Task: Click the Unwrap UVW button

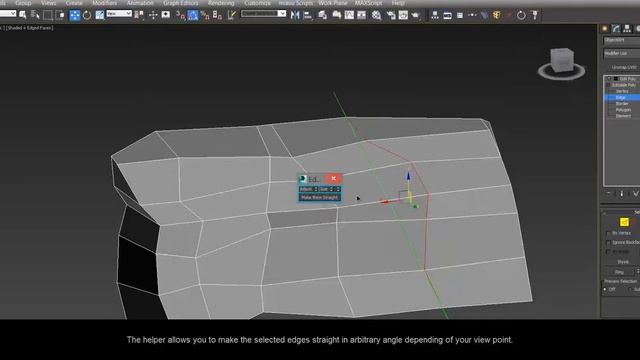Action: 624,67
